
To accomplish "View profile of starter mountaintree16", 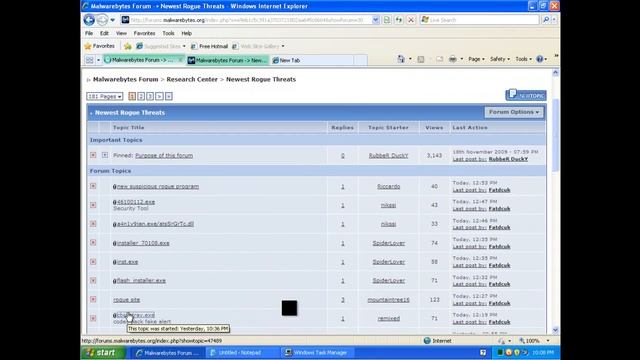I will pyautogui.click(x=389, y=300).
